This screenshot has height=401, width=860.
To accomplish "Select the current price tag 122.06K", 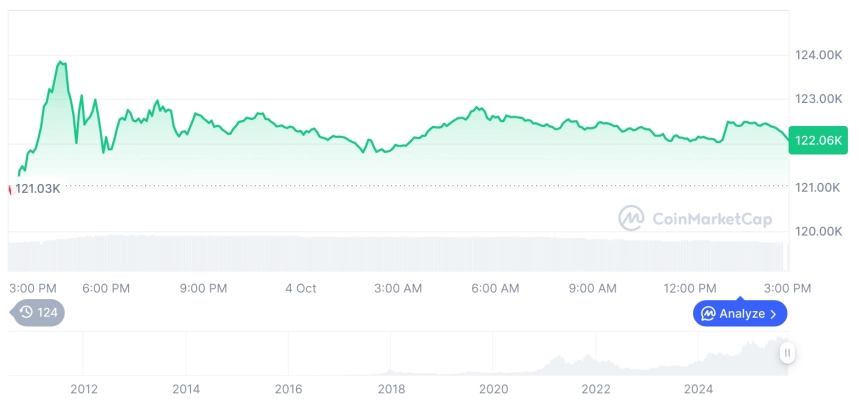I will coord(818,142).
